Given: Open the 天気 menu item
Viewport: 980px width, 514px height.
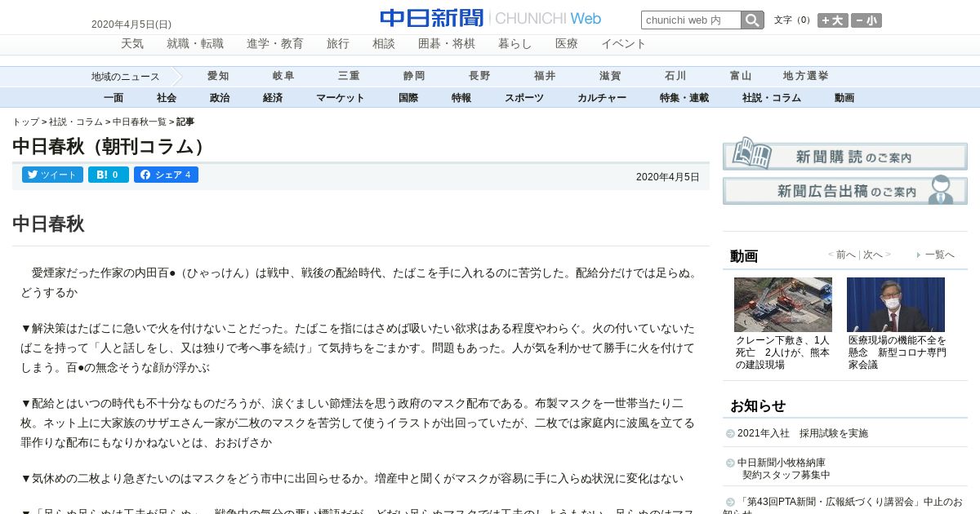Looking at the screenshot, I should [132, 44].
